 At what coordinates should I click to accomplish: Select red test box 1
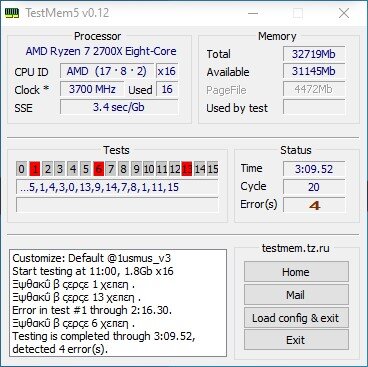(x=35, y=169)
